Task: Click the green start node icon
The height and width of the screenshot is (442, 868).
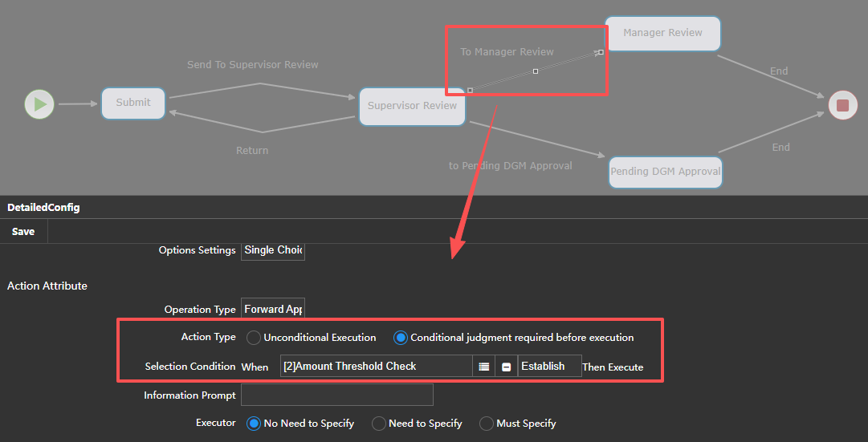Action: (x=39, y=103)
